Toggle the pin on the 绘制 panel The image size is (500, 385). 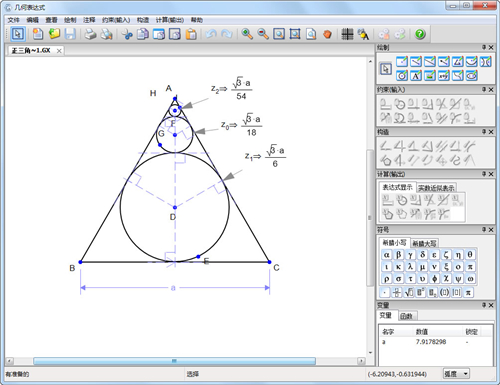(484, 48)
